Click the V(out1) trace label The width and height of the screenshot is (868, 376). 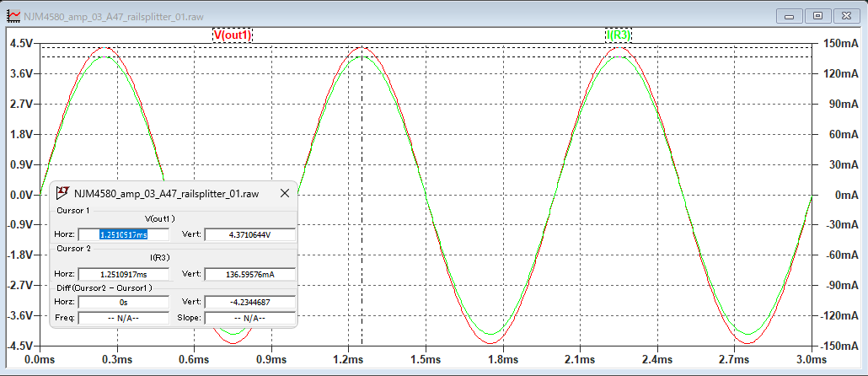pos(232,35)
